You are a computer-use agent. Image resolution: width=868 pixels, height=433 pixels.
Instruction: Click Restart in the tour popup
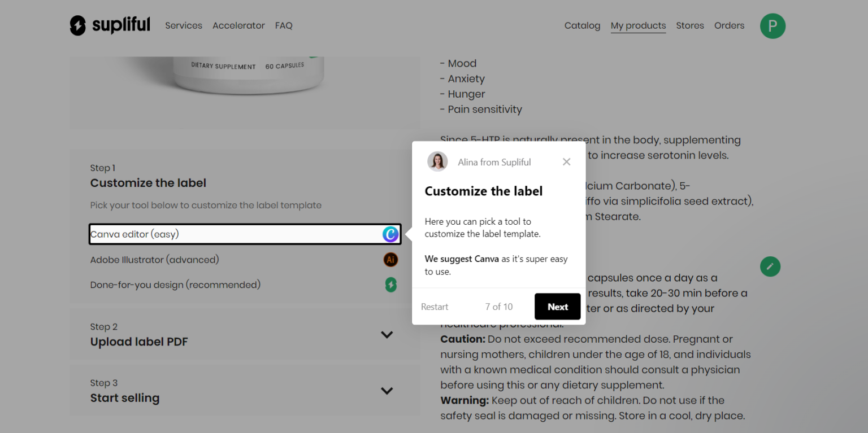(x=435, y=307)
